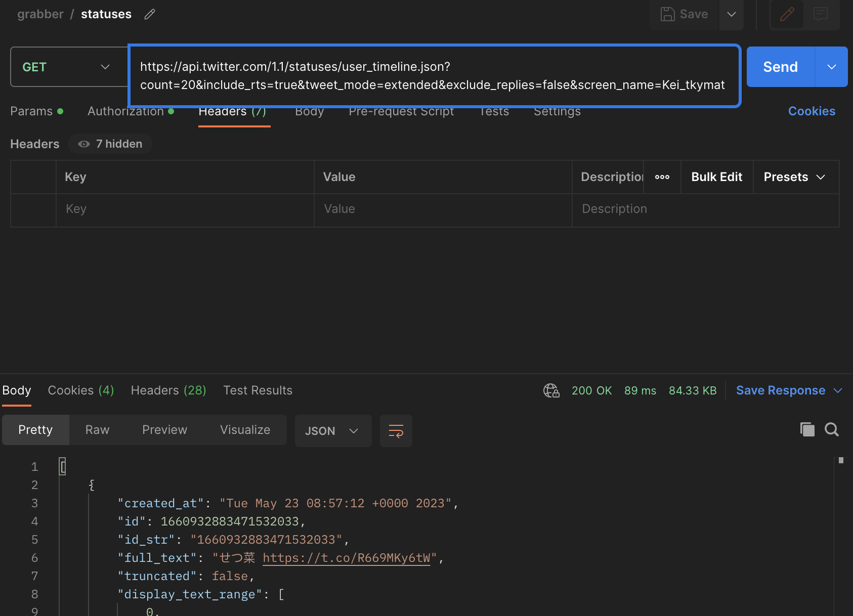Click Save Response
Viewport: 853px width, 616px height.
point(781,390)
